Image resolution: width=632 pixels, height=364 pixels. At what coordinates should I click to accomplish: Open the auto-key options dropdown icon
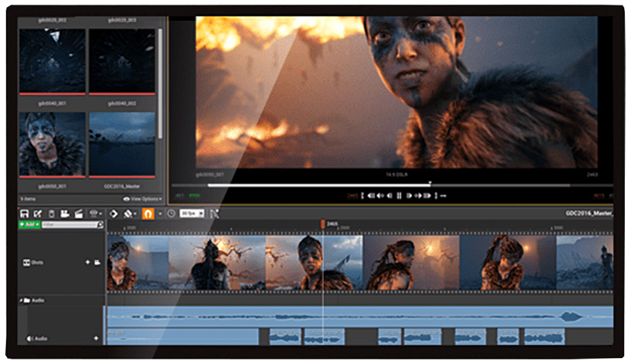(130, 214)
